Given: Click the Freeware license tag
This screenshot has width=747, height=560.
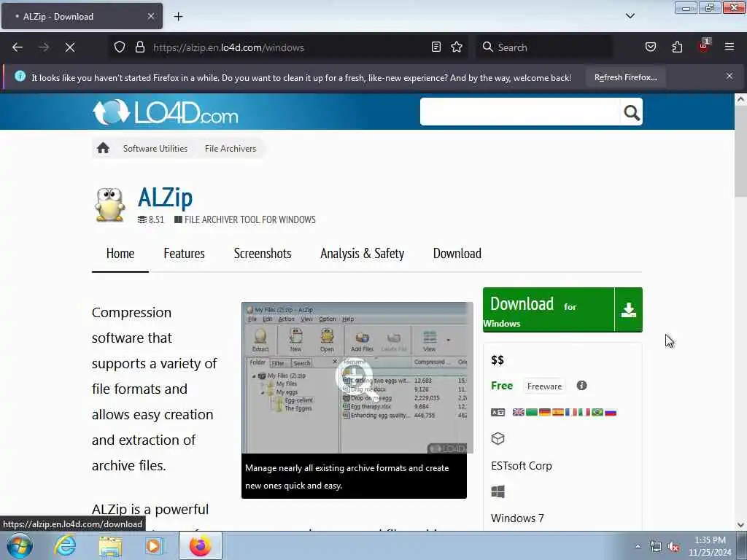Looking at the screenshot, I should tap(544, 386).
